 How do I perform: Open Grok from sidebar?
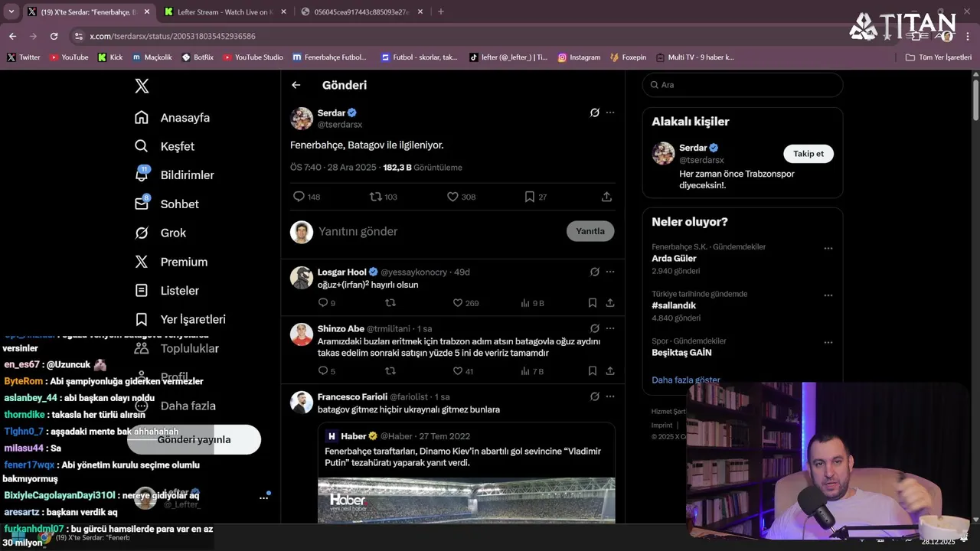click(160, 233)
